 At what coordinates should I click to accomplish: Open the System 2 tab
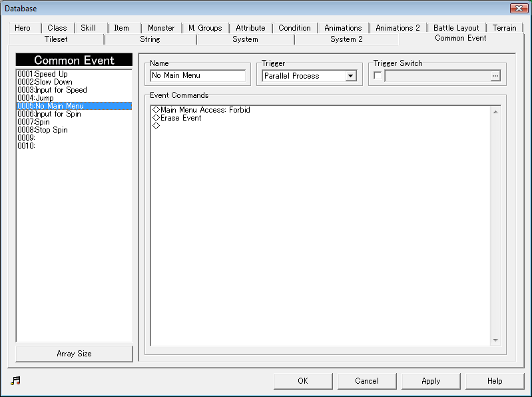[346, 39]
